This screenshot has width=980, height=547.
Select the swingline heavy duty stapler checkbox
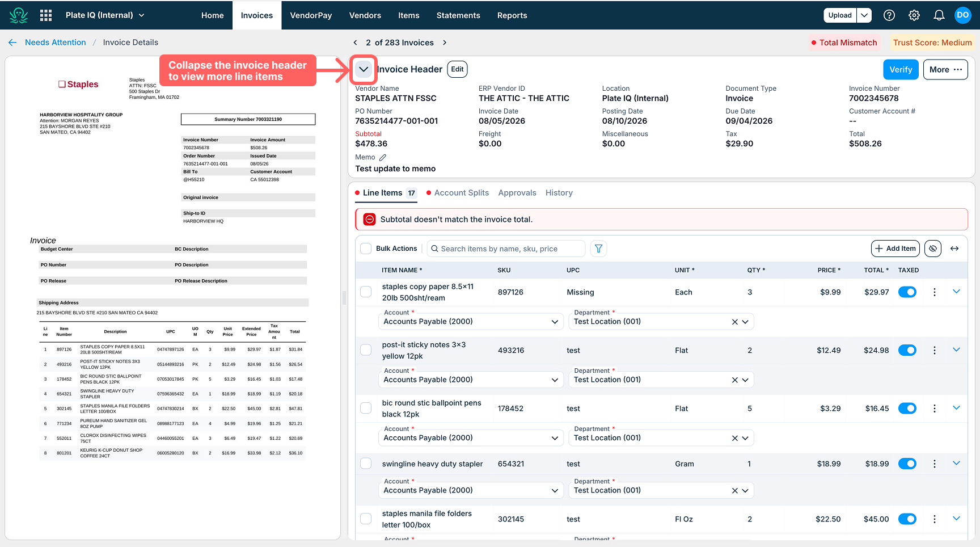click(366, 464)
